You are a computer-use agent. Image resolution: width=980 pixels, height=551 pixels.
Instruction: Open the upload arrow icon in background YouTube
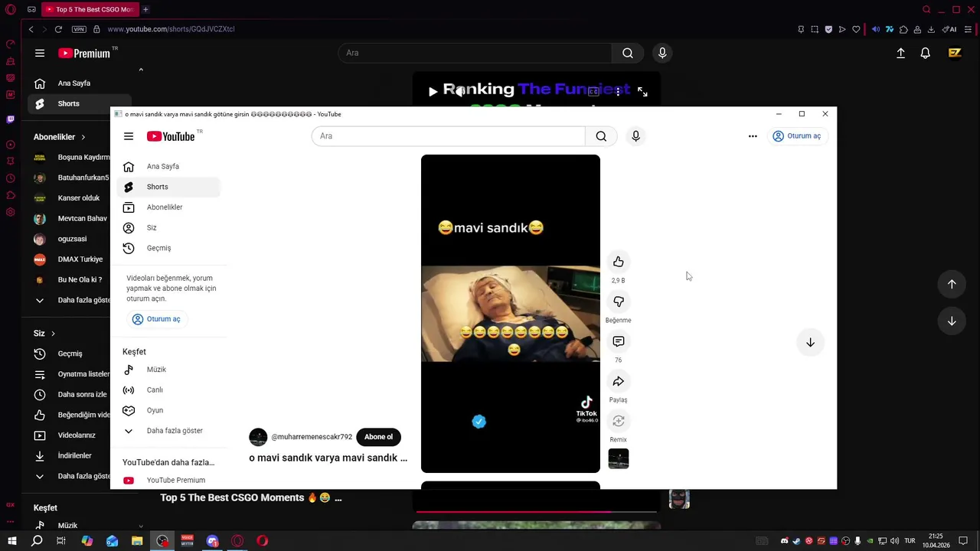tap(900, 53)
